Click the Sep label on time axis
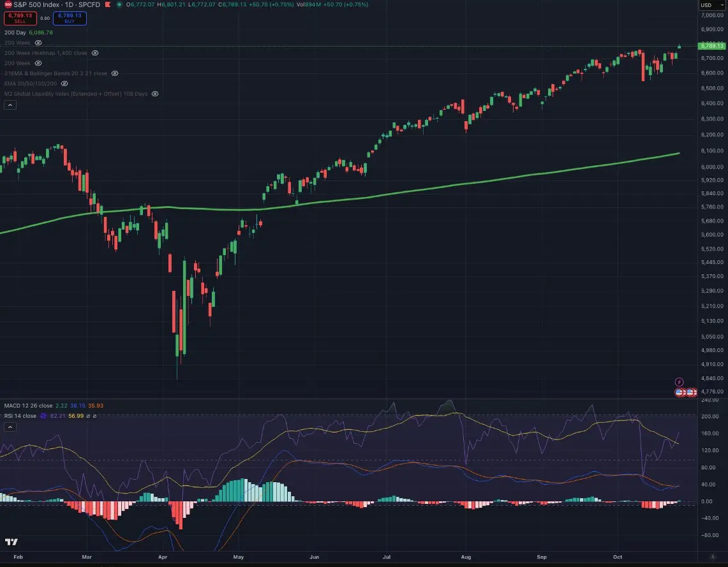Screen dimensions: 728x567 (x=542, y=557)
